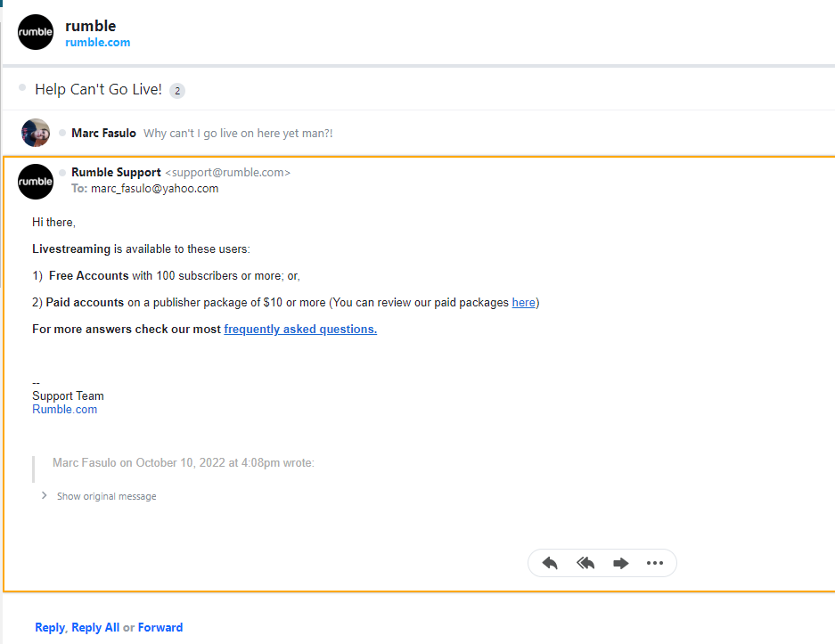Image resolution: width=835 pixels, height=644 pixels.
Task: Click the message count badge showing 2
Action: pyautogui.click(x=177, y=91)
